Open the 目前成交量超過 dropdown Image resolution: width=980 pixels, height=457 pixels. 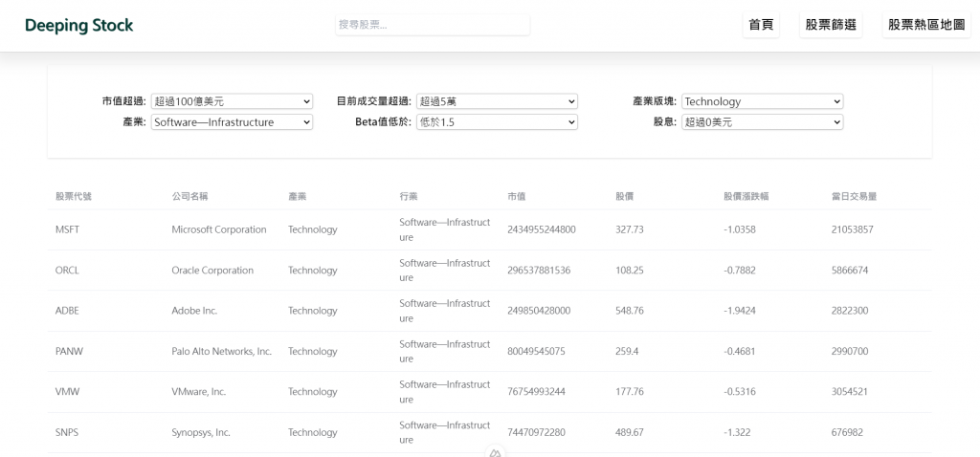[x=497, y=101]
